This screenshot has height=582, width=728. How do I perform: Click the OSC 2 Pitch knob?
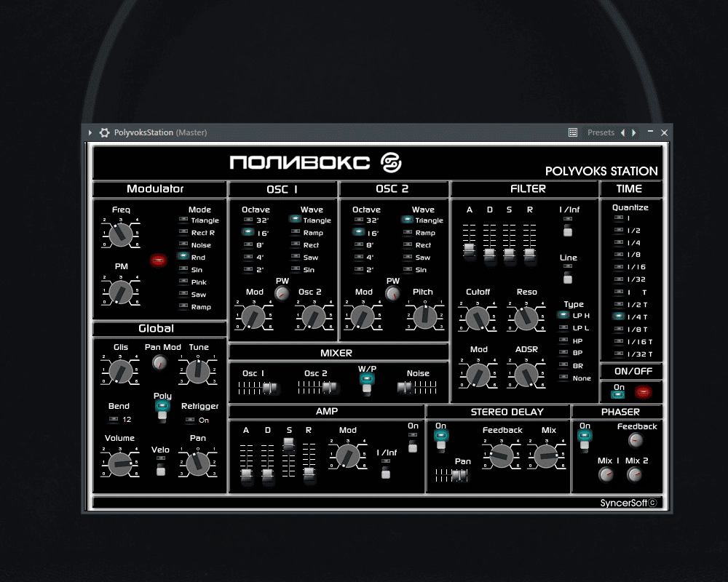pyautogui.click(x=425, y=317)
